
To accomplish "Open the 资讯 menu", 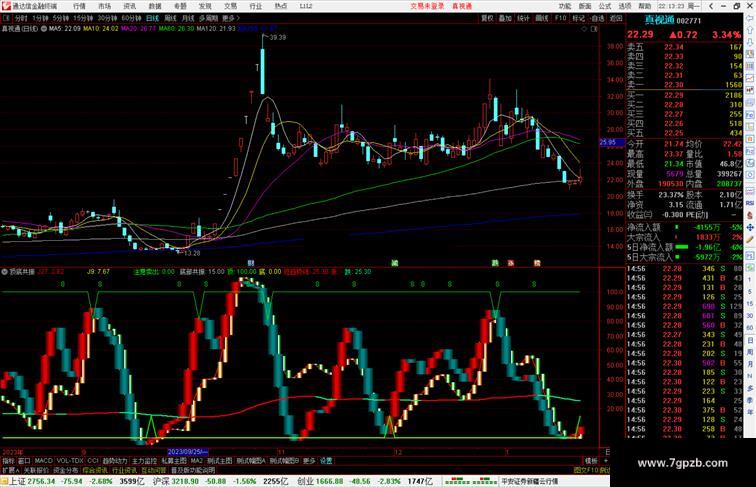I will point(130,6).
